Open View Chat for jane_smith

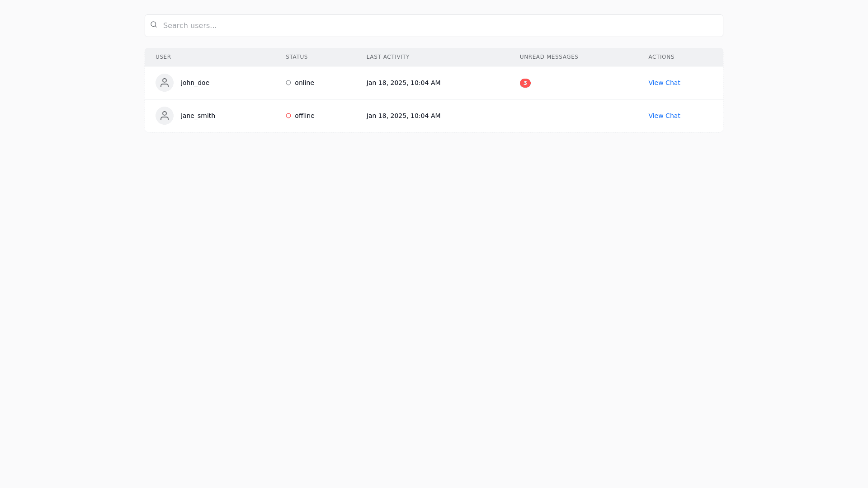click(x=664, y=116)
